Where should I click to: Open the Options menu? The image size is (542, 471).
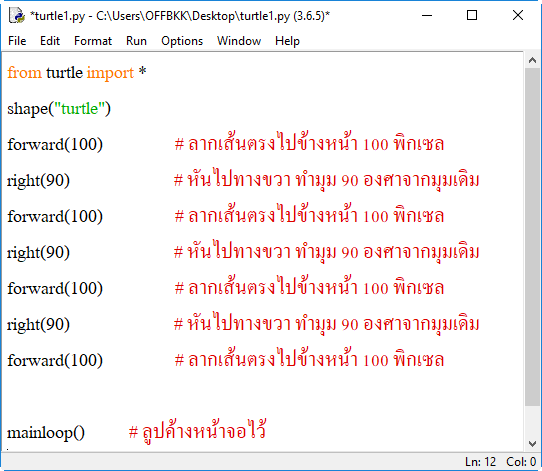[182, 41]
